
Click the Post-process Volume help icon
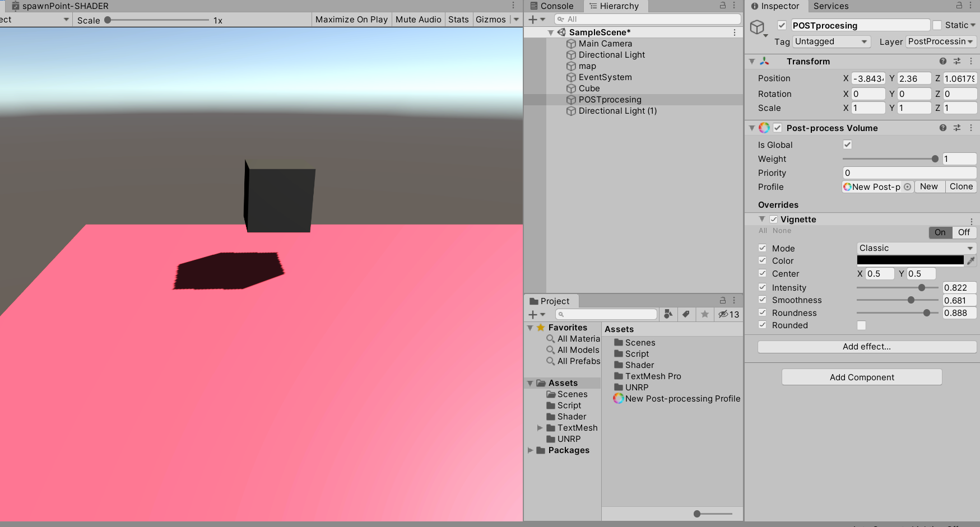pyautogui.click(x=942, y=128)
